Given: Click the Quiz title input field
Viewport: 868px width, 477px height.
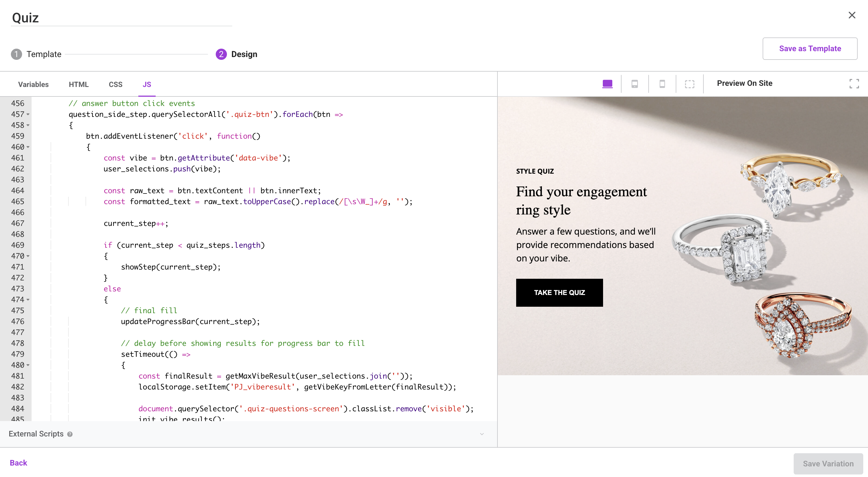Looking at the screenshot, I should (121, 18).
